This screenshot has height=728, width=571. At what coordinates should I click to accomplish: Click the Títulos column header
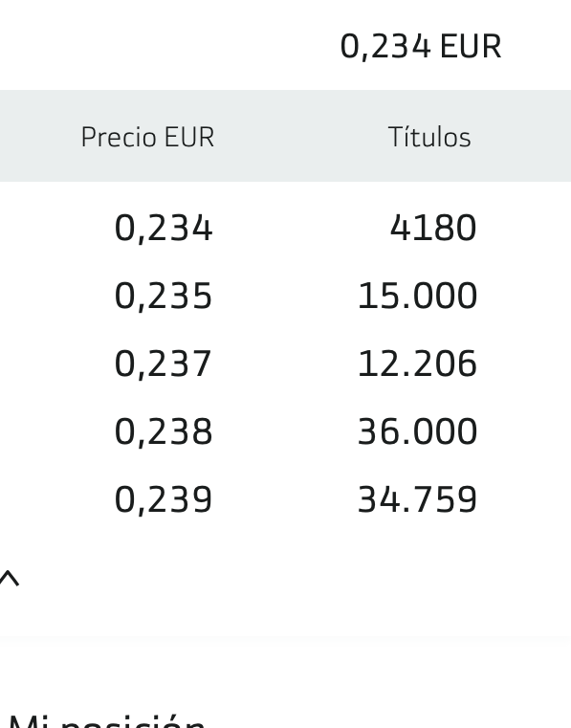[x=429, y=137]
